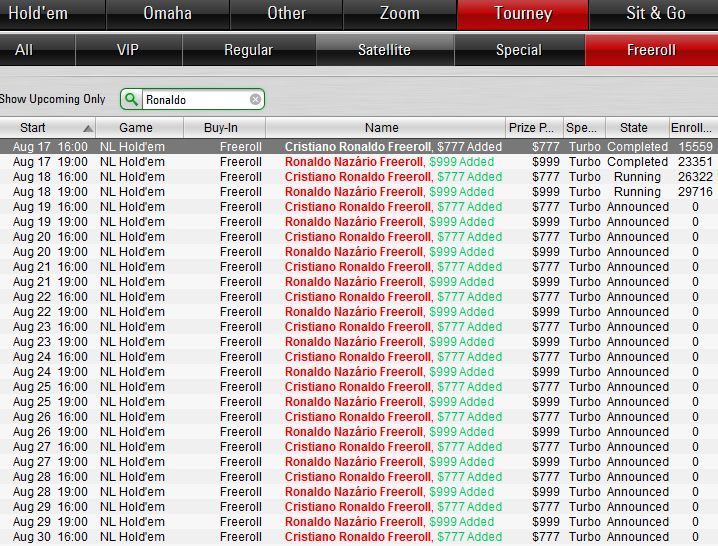Select the Aug 26 19:00 tournament row
Image resolution: width=718 pixels, height=546 pixels.
[x=359, y=432]
